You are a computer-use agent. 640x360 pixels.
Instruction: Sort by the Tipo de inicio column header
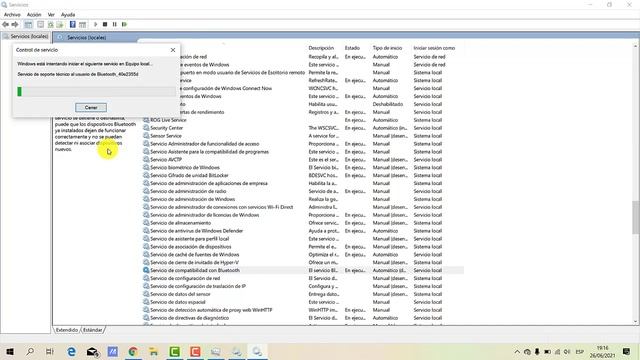(x=387, y=48)
